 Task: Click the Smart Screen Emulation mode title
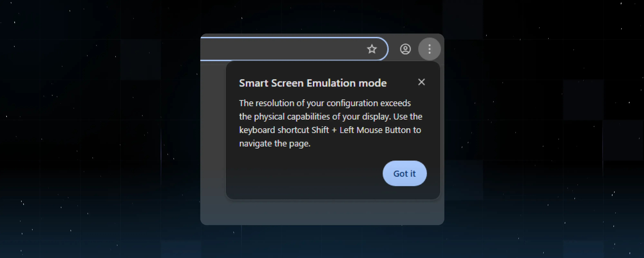(313, 83)
